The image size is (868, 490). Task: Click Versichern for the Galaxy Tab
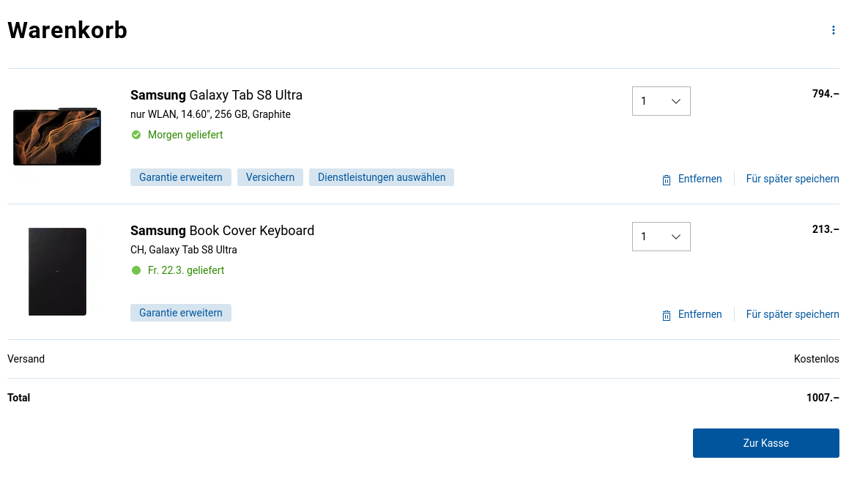pyautogui.click(x=270, y=177)
